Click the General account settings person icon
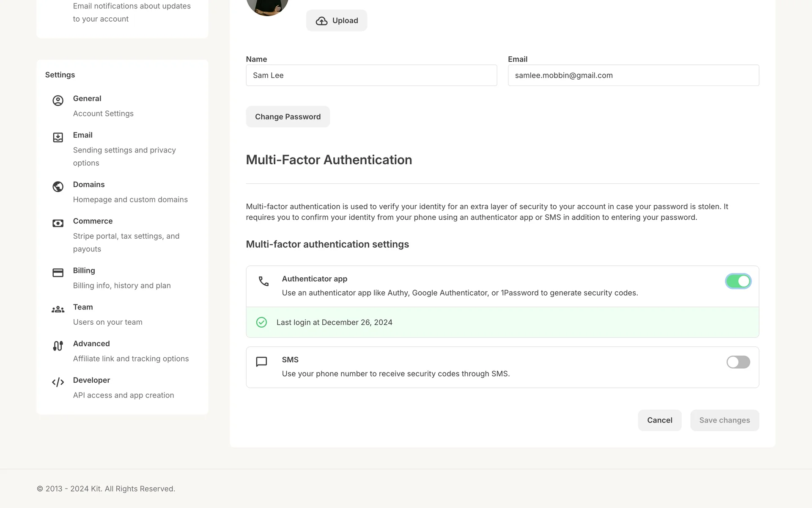The image size is (812, 508). (x=58, y=100)
